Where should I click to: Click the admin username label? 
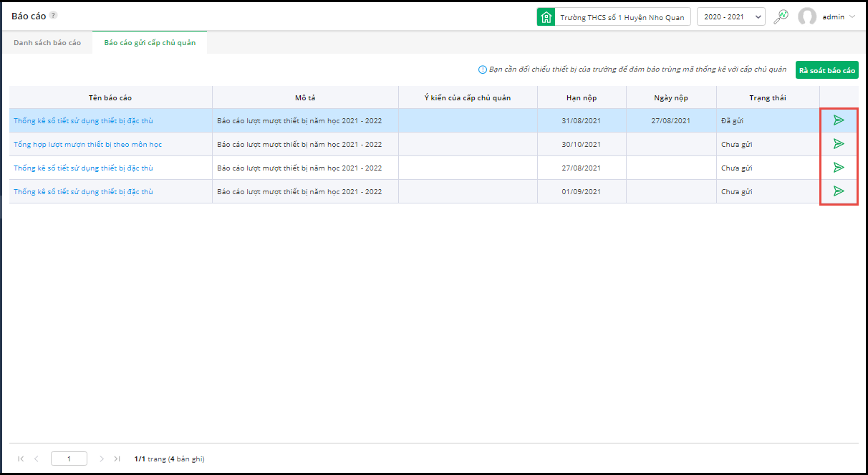tap(834, 16)
